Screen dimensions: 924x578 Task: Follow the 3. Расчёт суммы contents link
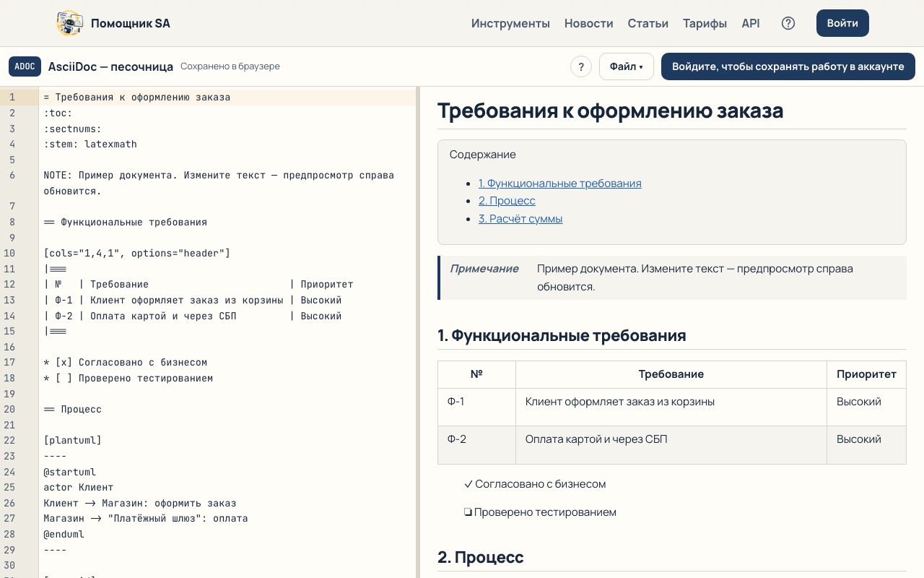pyautogui.click(x=520, y=219)
